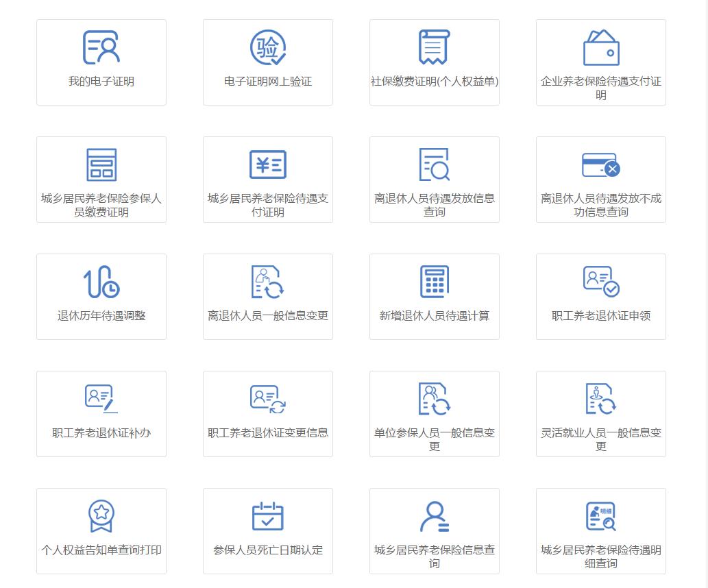Screen dimensions: 708x588
Task: 打开离退休人员待遇发放信息查询
Action: [x=434, y=179]
